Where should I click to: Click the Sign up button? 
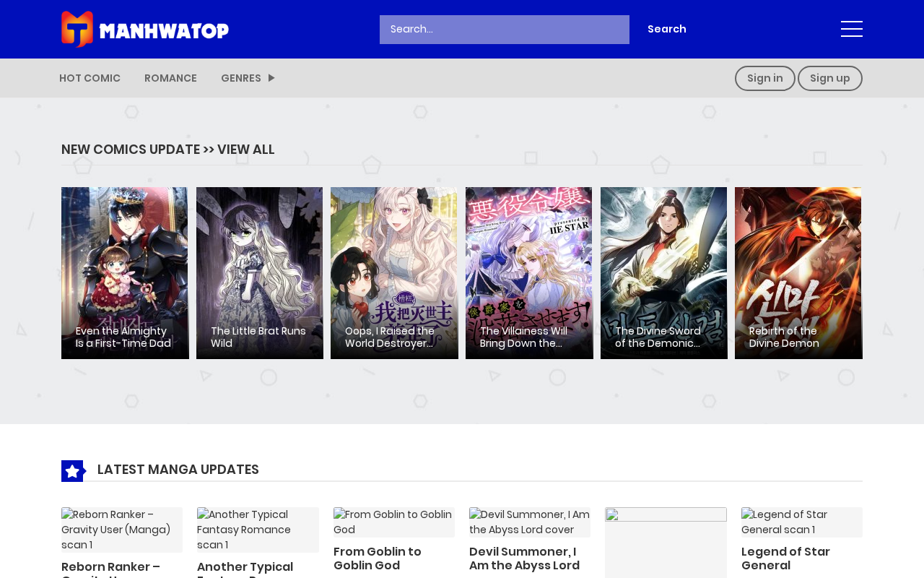830,78
